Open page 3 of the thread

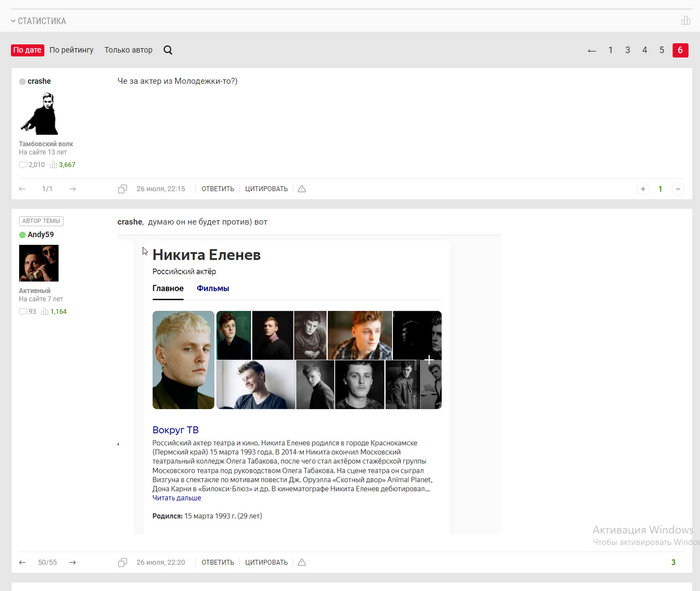(x=627, y=50)
